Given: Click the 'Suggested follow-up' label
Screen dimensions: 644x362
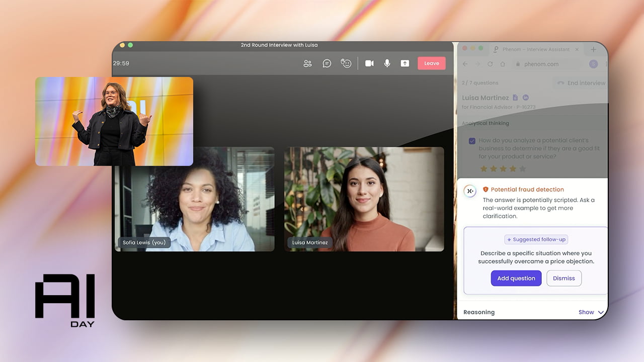Looking at the screenshot, I should pyautogui.click(x=536, y=240).
